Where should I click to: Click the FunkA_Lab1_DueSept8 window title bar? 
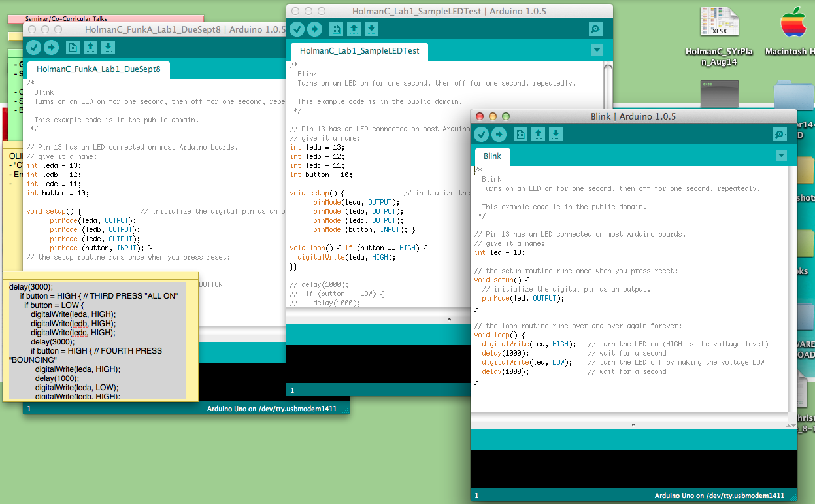point(154,29)
